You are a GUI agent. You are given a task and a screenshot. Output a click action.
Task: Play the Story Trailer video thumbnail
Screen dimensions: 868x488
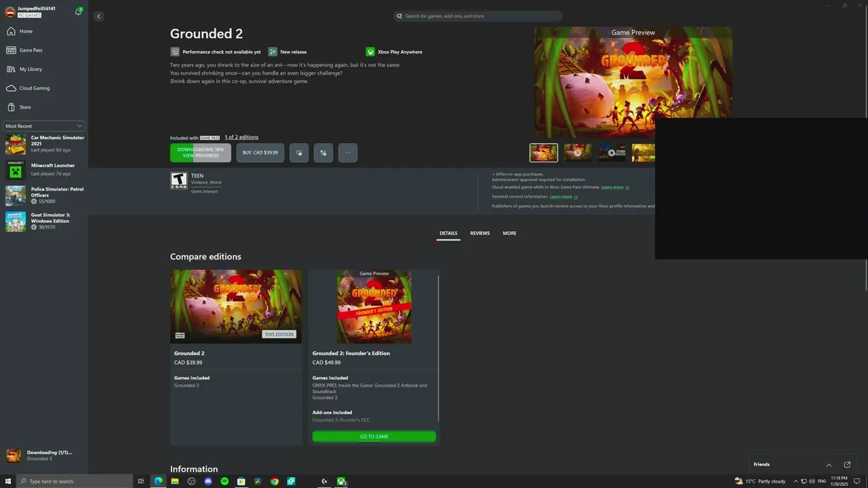point(612,152)
